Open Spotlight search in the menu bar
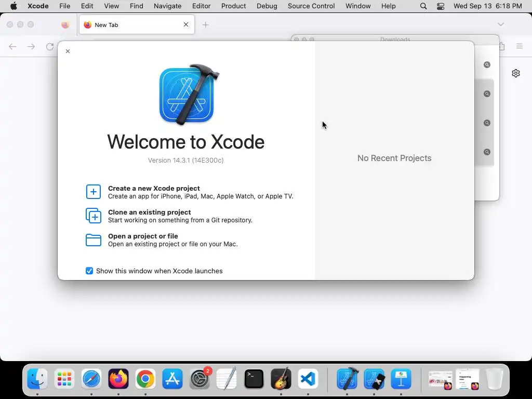This screenshot has height=399, width=532. [423, 6]
